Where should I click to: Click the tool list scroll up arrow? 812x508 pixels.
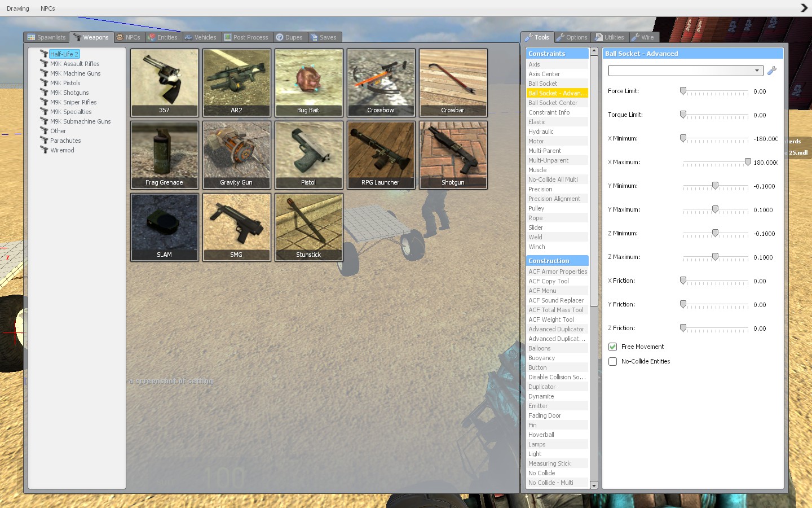(594, 51)
